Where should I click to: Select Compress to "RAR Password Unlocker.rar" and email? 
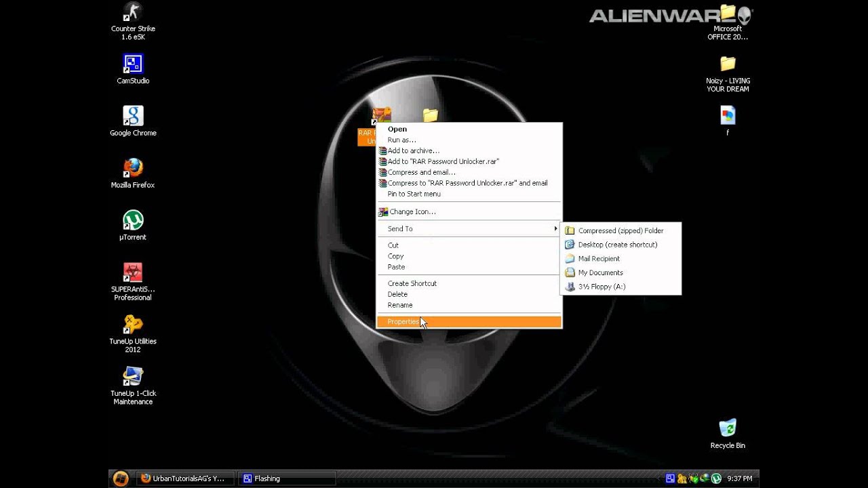point(469,183)
